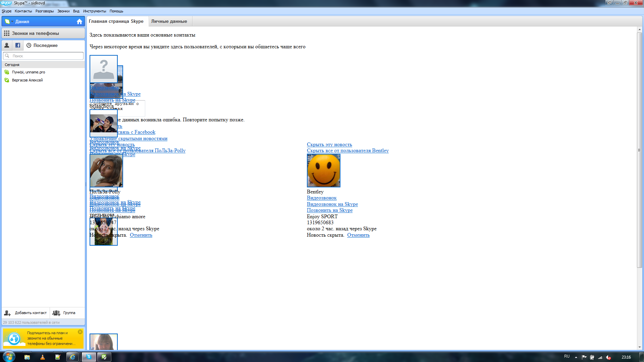Switch to the Личные данные tab

pos(169,21)
